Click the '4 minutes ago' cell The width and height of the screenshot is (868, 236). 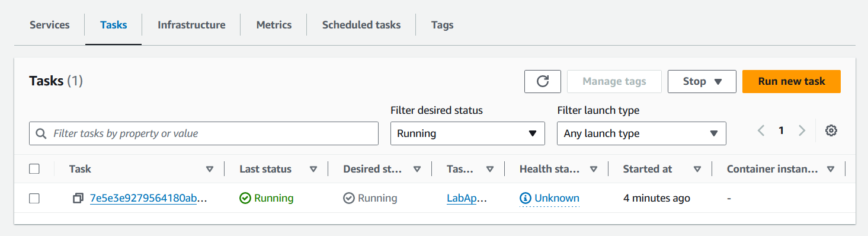tap(656, 199)
